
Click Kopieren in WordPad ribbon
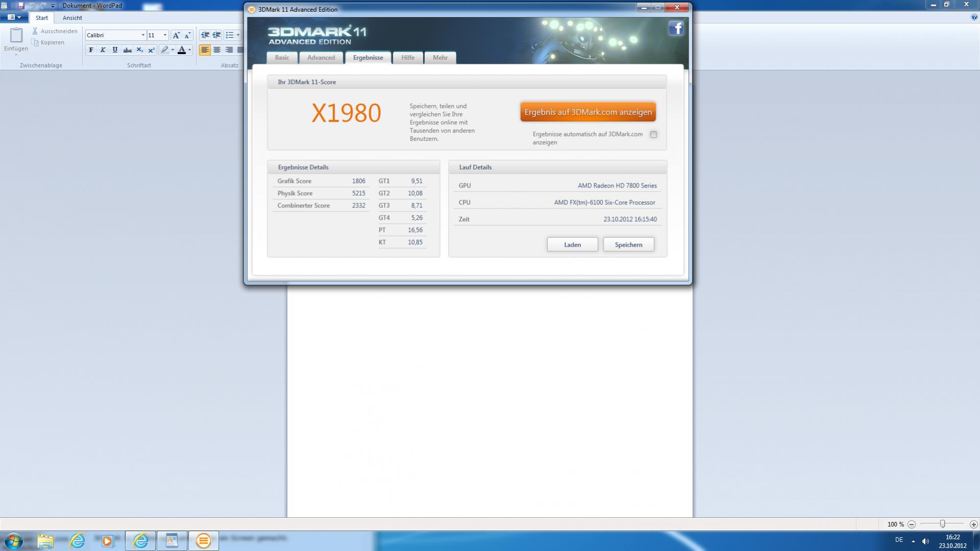pyautogui.click(x=48, y=42)
